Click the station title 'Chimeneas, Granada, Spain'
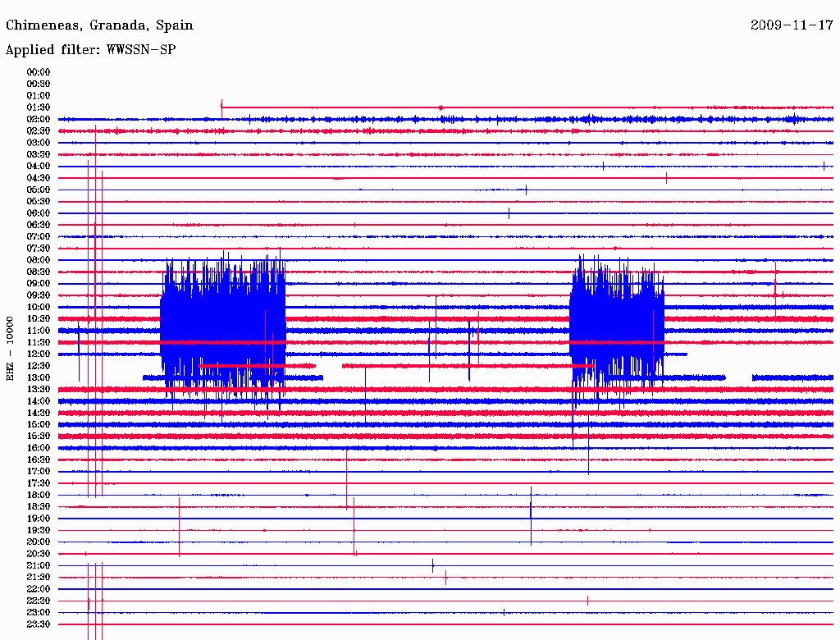The width and height of the screenshot is (840, 640). [99, 25]
